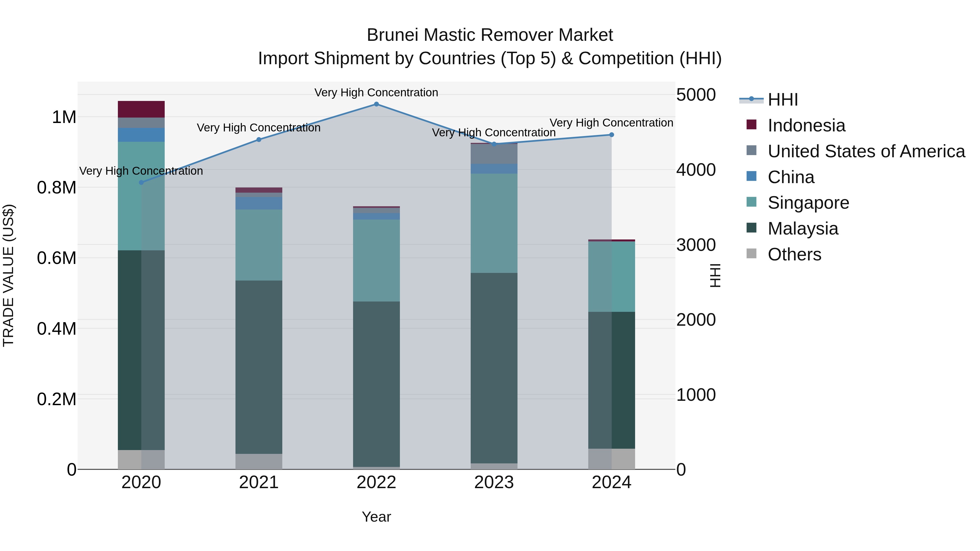Click the China blue color swatch
The height and width of the screenshot is (551, 980).
click(751, 176)
